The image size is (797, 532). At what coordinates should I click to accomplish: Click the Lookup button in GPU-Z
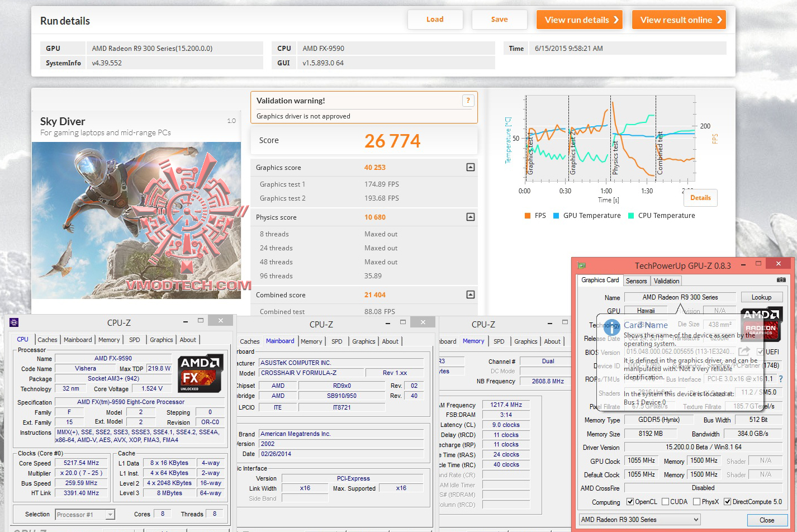click(x=761, y=297)
